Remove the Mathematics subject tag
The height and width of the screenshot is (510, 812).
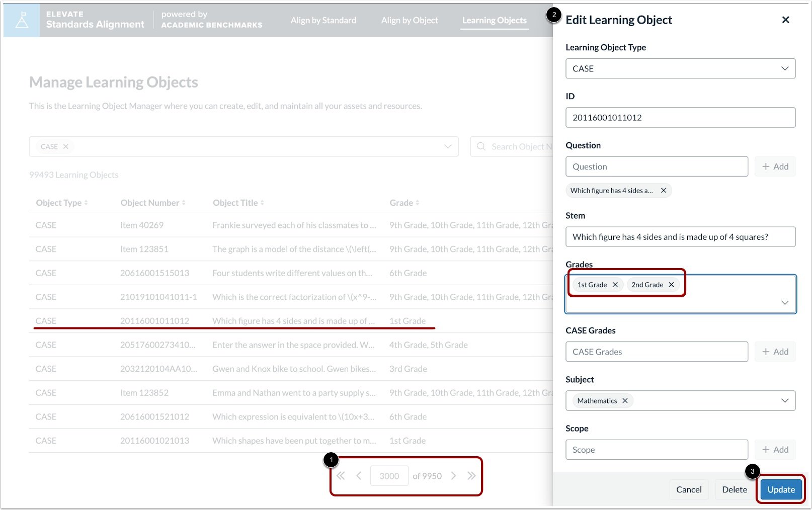coord(625,400)
